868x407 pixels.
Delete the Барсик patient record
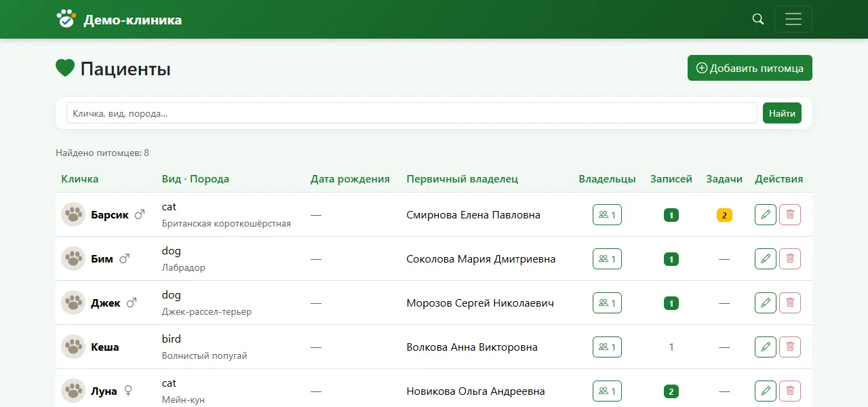790,214
